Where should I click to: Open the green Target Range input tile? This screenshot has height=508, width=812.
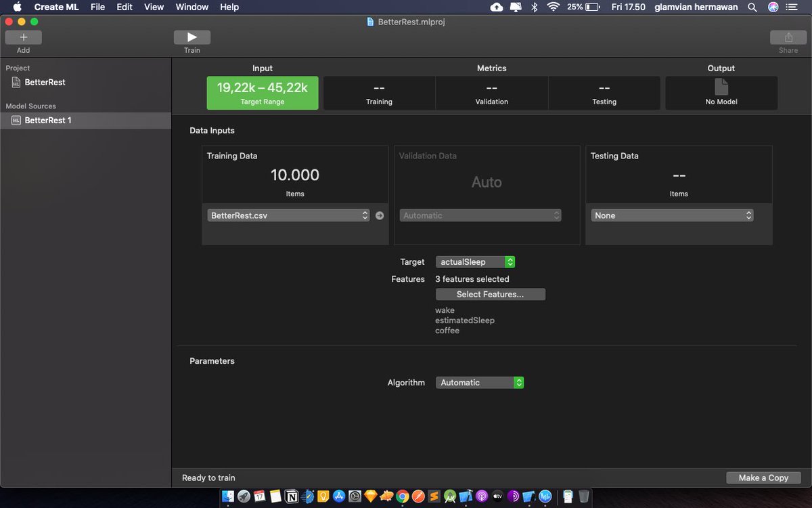263,93
